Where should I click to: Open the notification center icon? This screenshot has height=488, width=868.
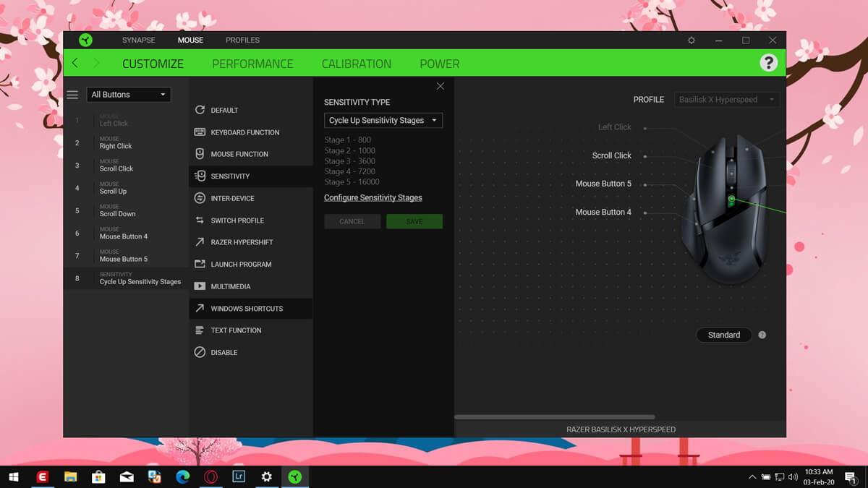tap(851, 477)
